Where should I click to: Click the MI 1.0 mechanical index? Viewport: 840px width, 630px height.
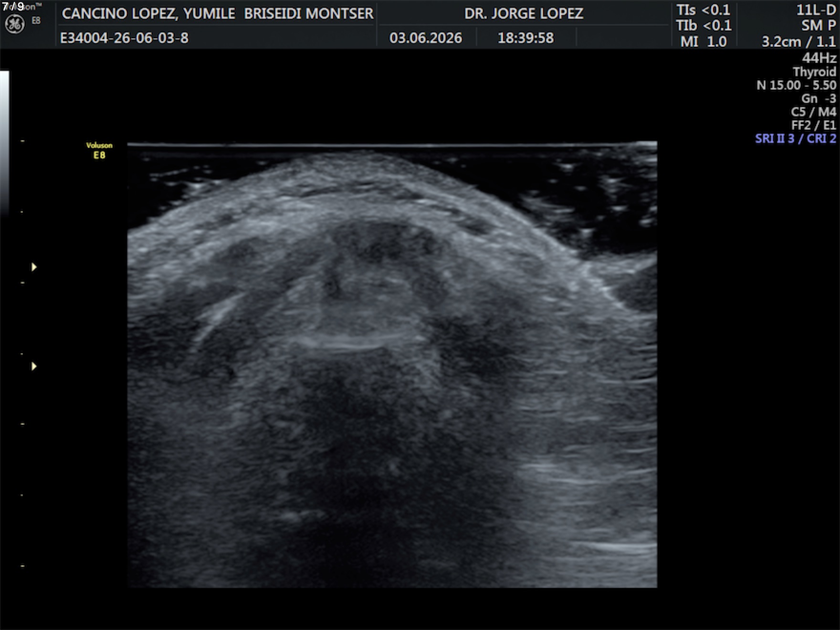(703, 42)
